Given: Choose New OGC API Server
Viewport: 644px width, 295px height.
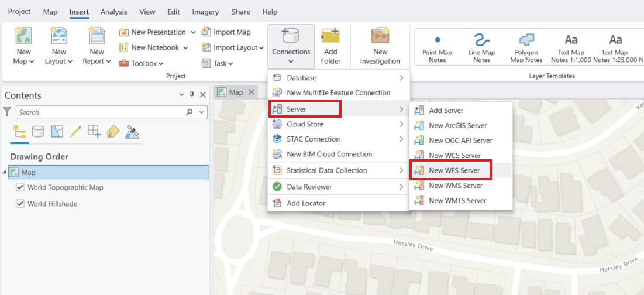Looking at the screenshot, I should (x=461, y=140).
